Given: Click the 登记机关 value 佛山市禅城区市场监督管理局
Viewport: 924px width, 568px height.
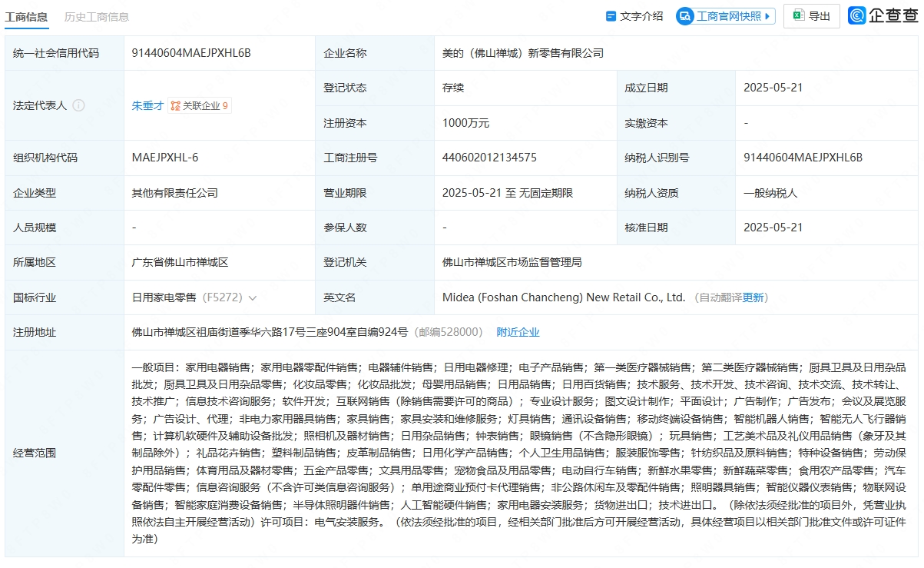Looking at the screenshot, I should [x=512, y=262].
